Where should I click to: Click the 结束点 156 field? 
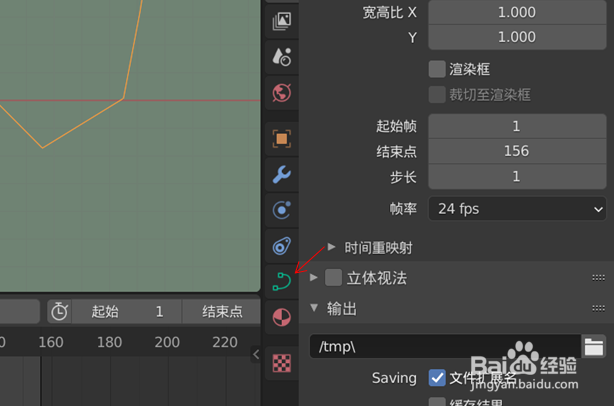tap(517, 151)
